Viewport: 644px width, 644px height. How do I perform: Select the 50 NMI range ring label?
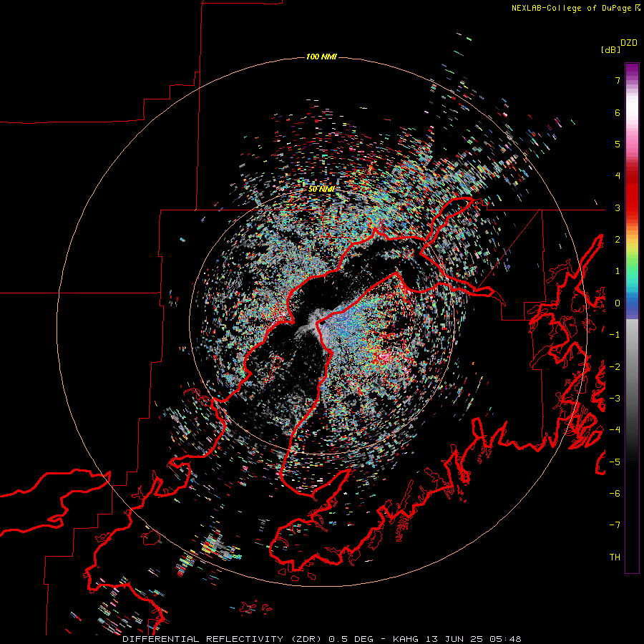321,189
